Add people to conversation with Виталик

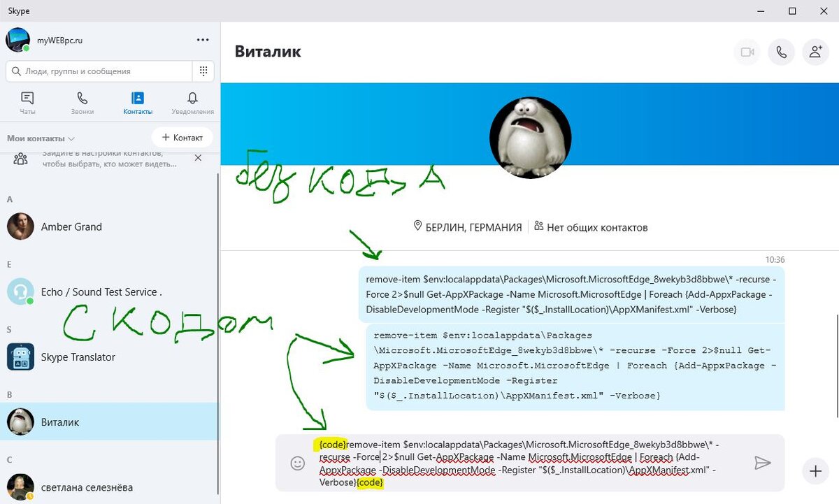[x=815, y=52]
